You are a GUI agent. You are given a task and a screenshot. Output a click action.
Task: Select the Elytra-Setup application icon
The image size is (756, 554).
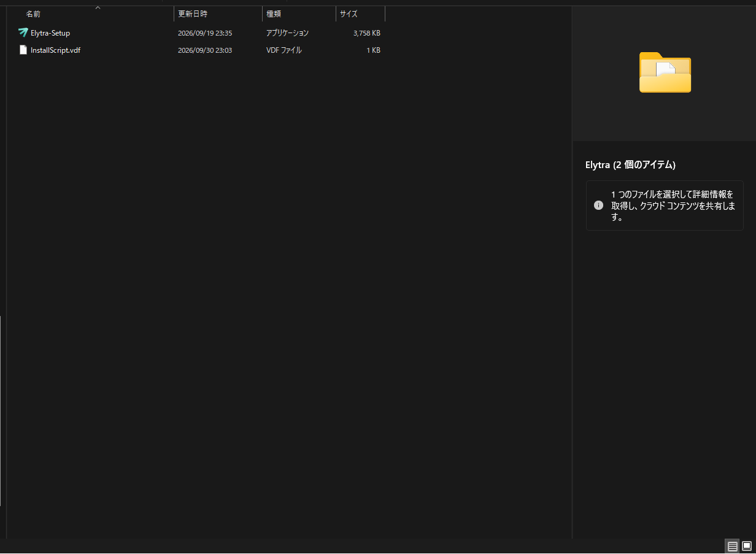[23, 33]
